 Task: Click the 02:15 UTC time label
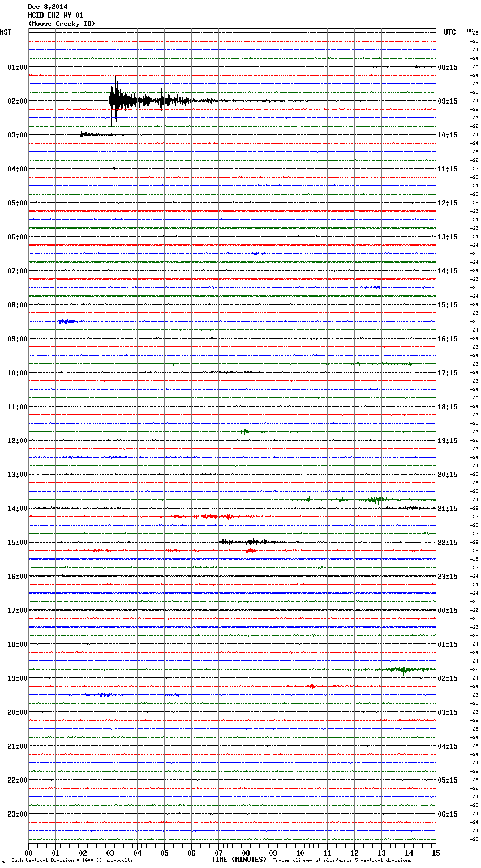(448, 678)
